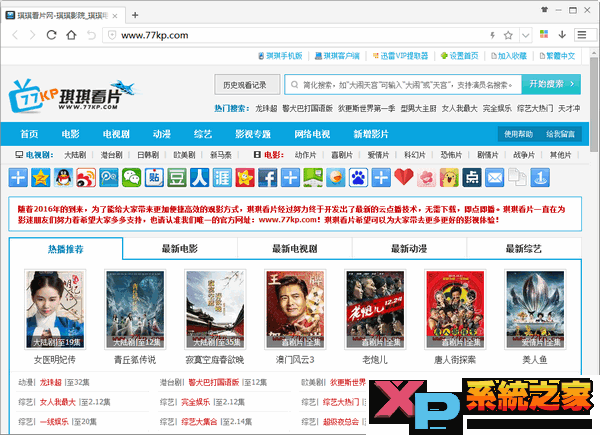Click the page vertical scrollbar thumb
600x435 pixels.
(593, 104)
